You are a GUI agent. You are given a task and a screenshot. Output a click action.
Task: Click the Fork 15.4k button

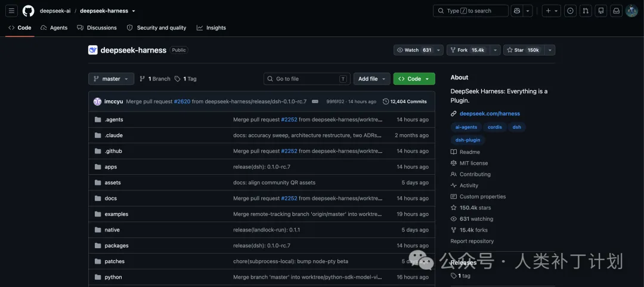point(469,50)
